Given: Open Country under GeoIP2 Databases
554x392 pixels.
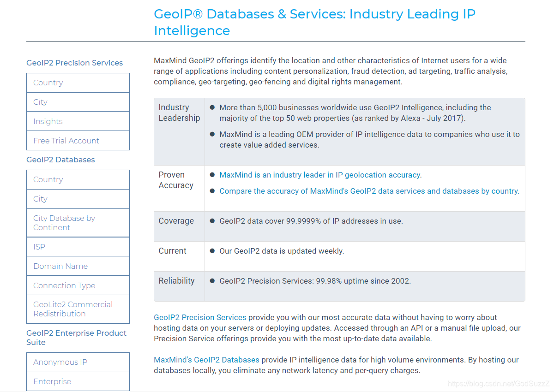Looking at the screenshot, I should tap(78, 179).
